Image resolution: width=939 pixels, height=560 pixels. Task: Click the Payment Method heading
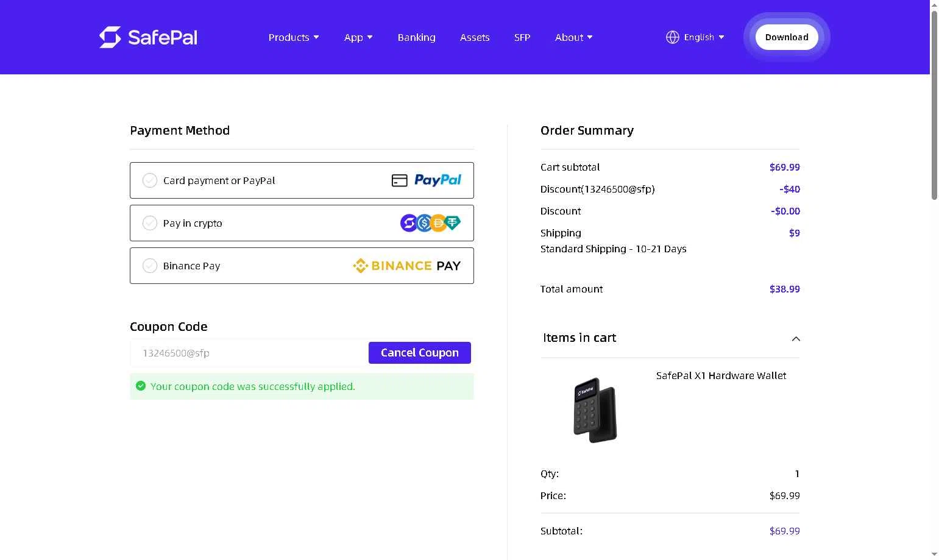pos(180,130)
